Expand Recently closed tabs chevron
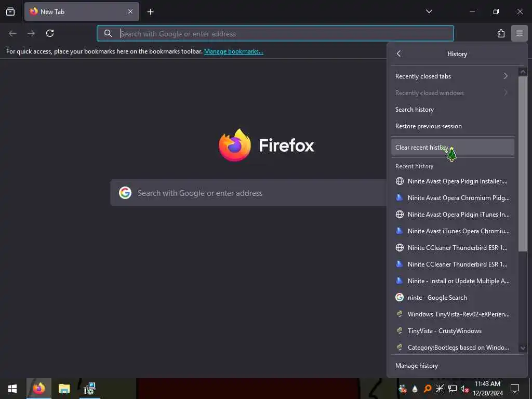 506,76
